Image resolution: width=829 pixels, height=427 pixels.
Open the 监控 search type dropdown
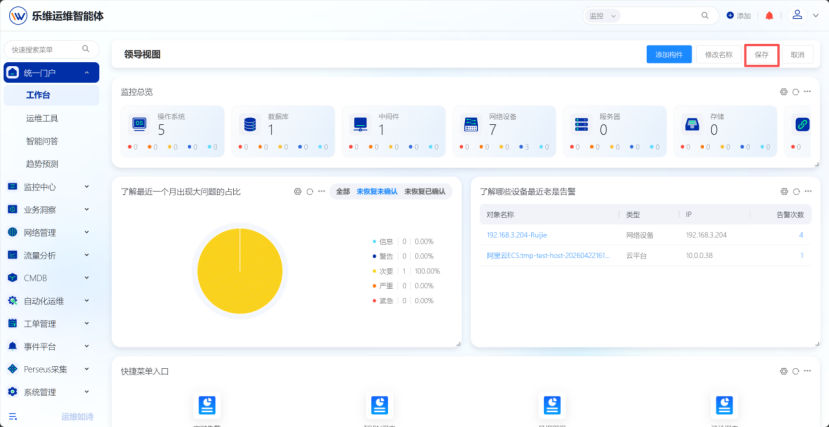(x=602, y=16)
